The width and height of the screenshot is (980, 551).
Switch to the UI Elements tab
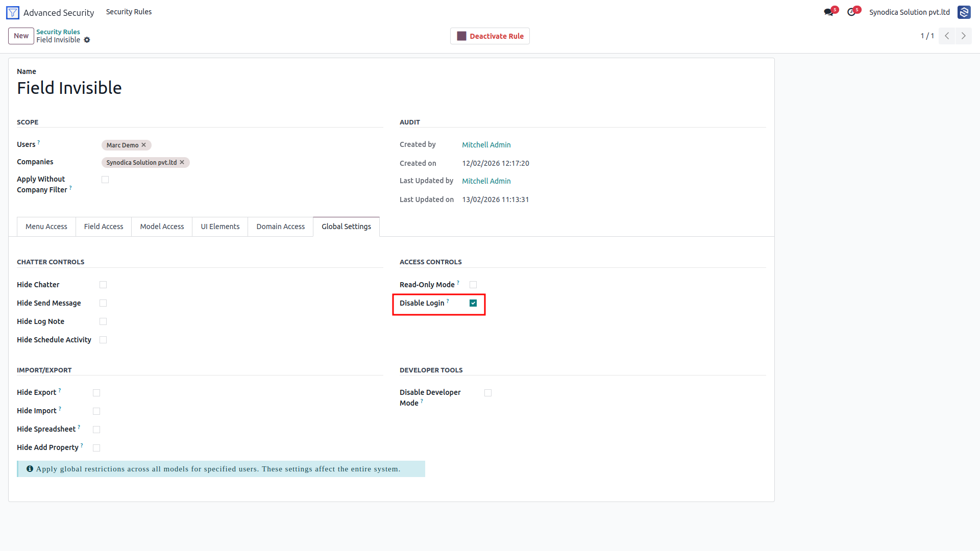[x=220, y=227]
